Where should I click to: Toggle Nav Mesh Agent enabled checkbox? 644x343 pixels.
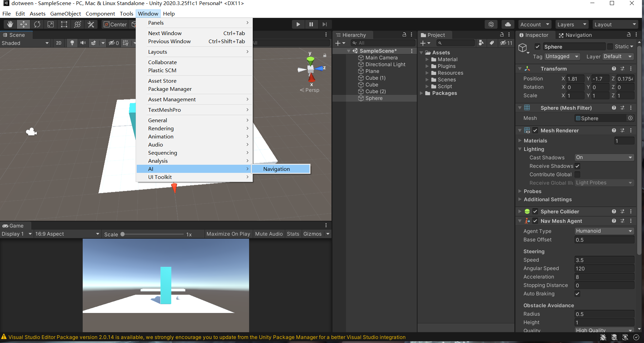[535, 221]
